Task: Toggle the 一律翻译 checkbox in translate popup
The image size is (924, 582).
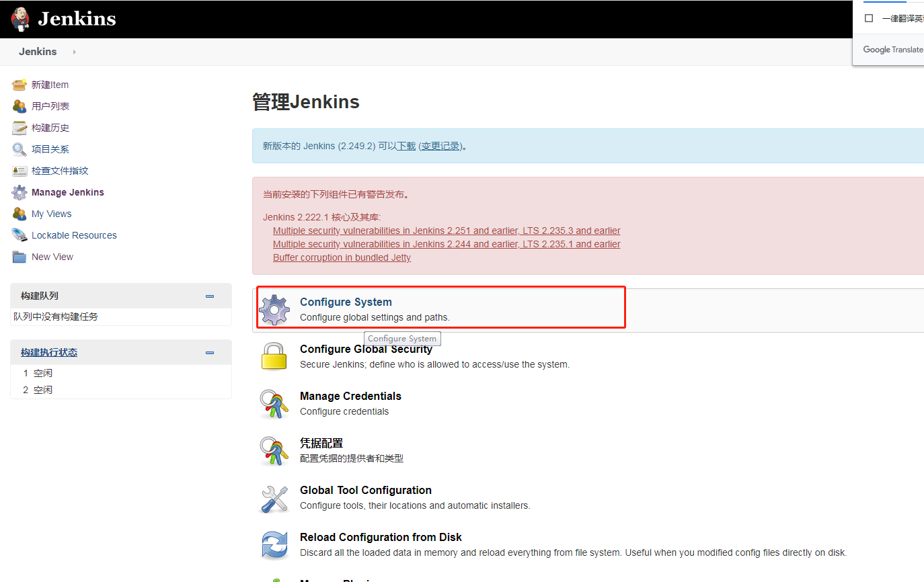Action: pyautogui.click(x=869, y=19)
